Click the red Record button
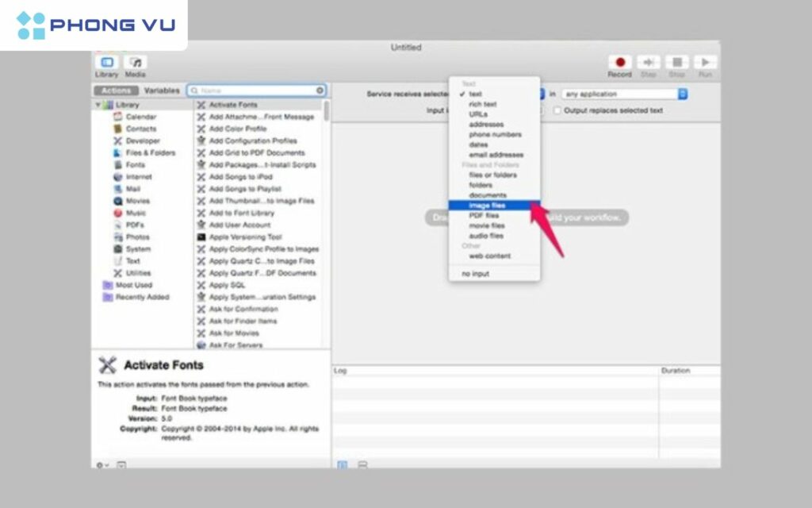This screenshot has height=508, width=812. coord(619,62)
